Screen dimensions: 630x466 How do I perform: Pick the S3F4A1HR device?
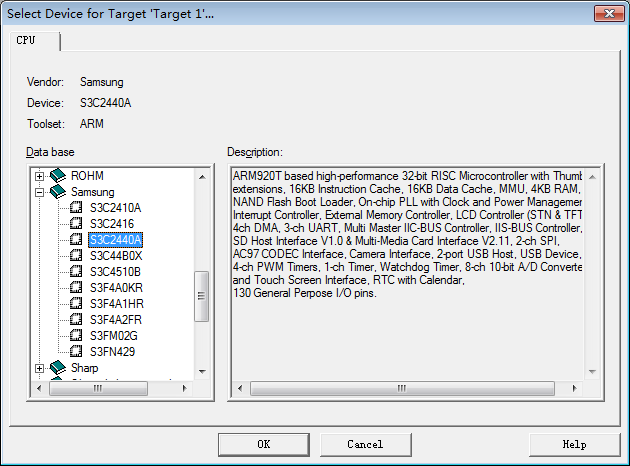[117, 304]
